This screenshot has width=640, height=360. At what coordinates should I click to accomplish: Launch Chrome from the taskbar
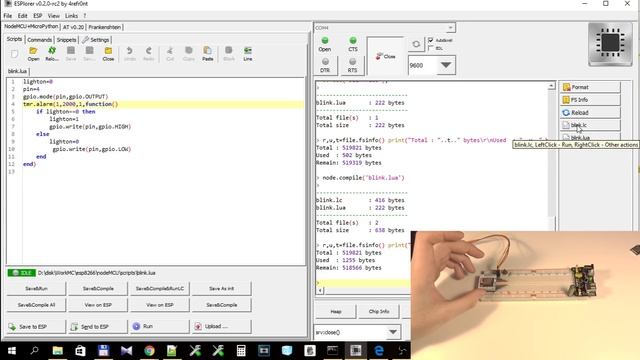[x=149, y=351]
